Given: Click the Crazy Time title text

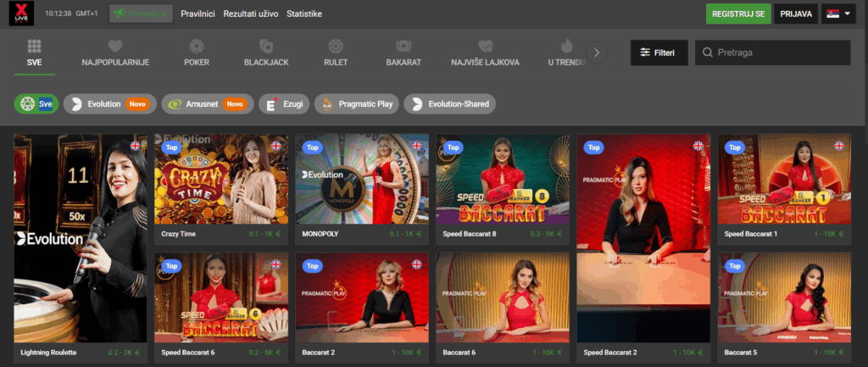Looking at the screenshot, I should 178,234.
